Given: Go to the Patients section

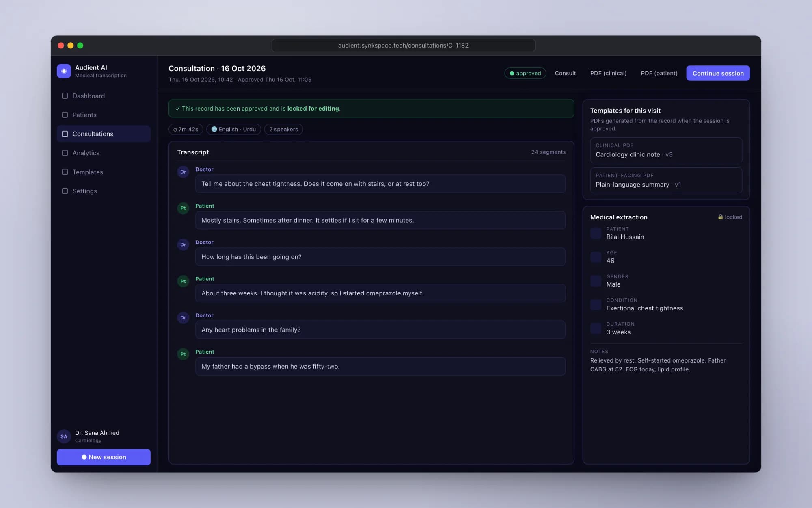Looking at the screenshot, I should click(x=104, y=115).
